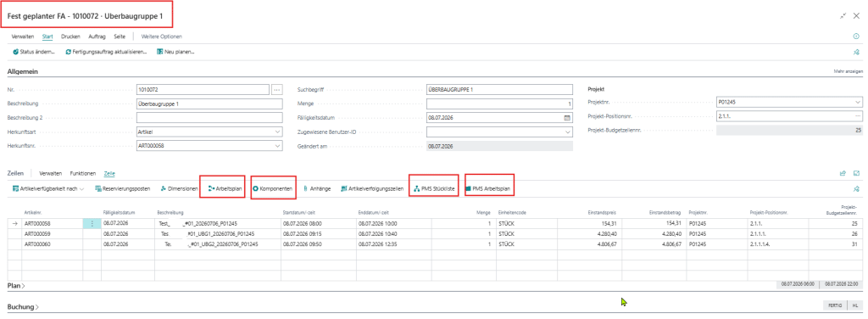Switch to Verwalten tab at the top
The image size is (868, 319).
click(23, 36)
